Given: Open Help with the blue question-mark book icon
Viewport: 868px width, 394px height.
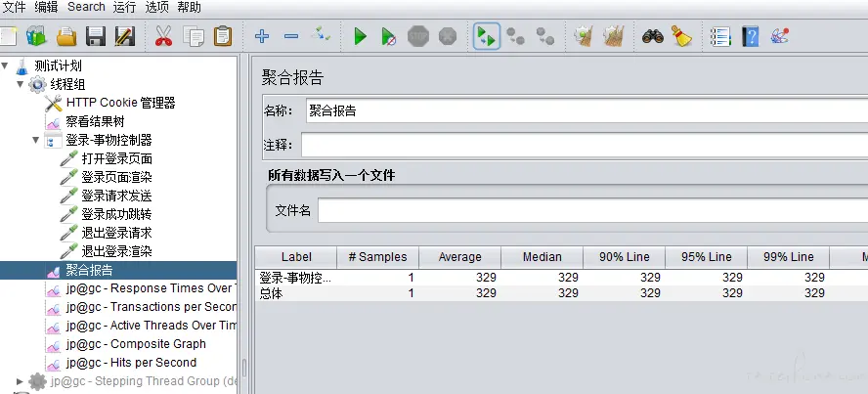Looking at the screenshot, I should pos(750,36).
